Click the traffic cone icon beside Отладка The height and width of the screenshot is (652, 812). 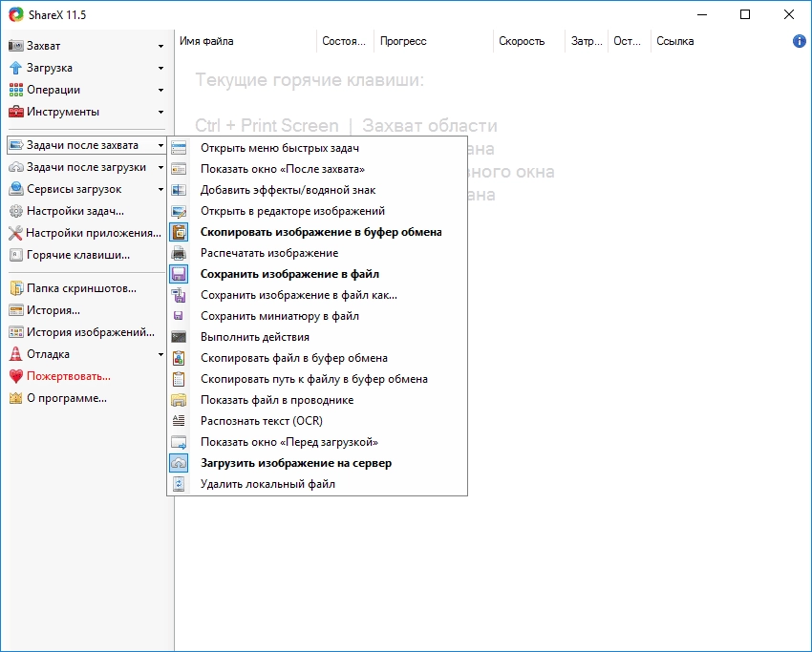pyautogui.click(x=16, y=354)
